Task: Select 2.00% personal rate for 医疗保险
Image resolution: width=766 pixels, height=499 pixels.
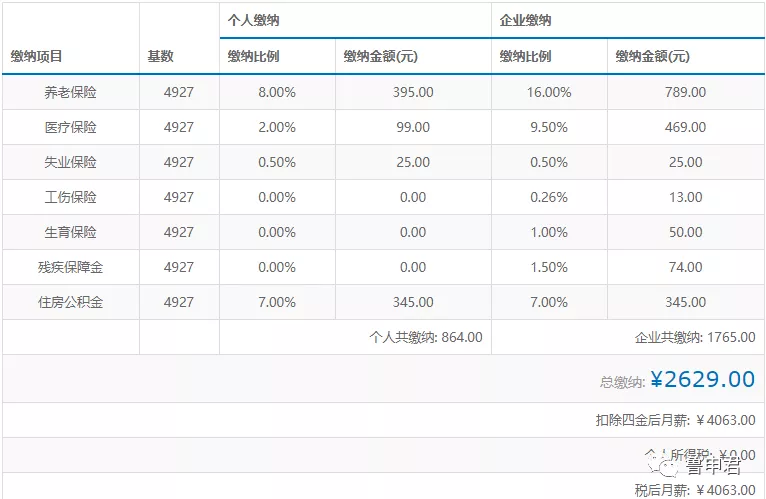Action: pyautogui.click(x=277, y=127)
